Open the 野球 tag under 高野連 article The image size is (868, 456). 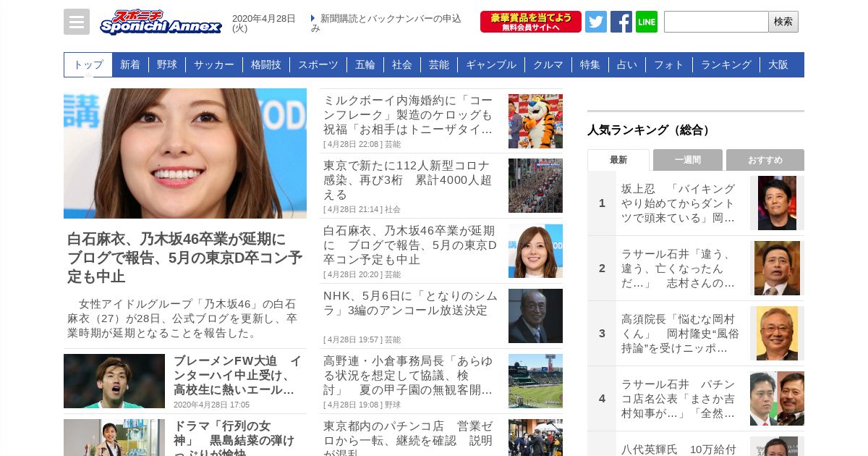point(393,405)
